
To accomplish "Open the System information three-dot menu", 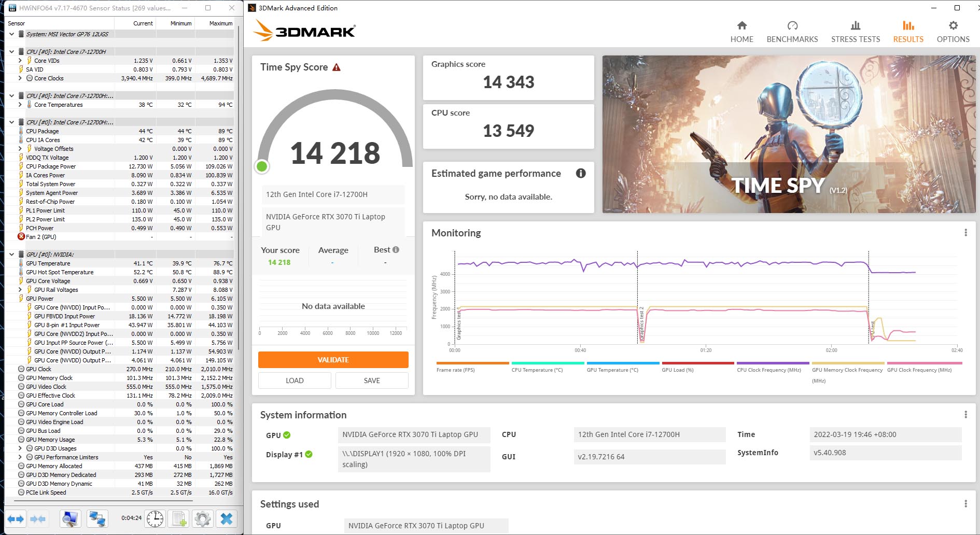I will (965, 415).
